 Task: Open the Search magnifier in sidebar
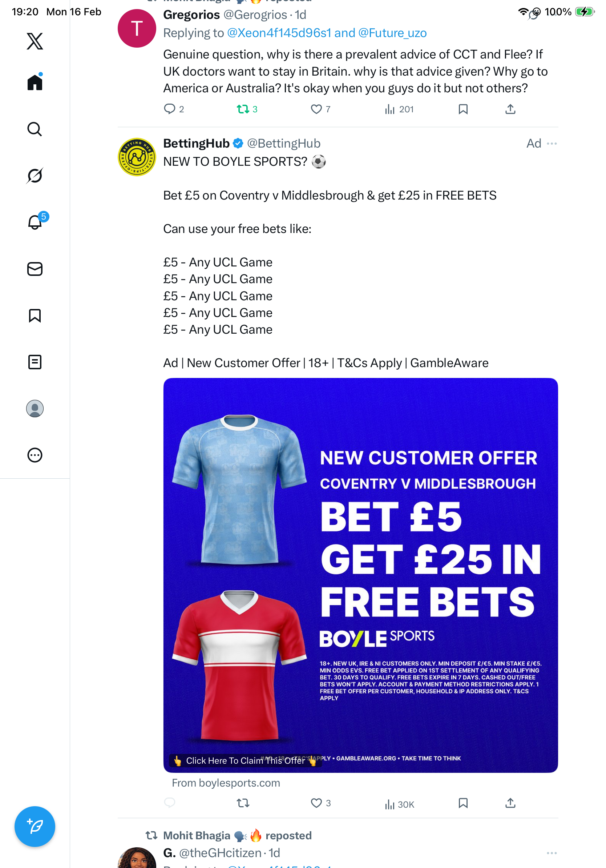point(35,129)
